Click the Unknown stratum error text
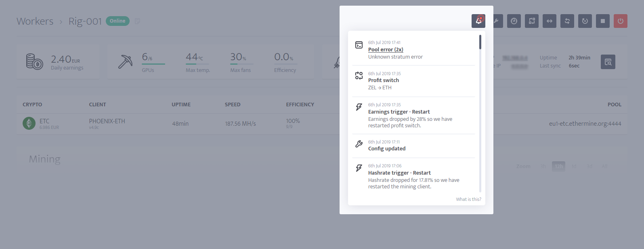 click(x=395, y=57)
